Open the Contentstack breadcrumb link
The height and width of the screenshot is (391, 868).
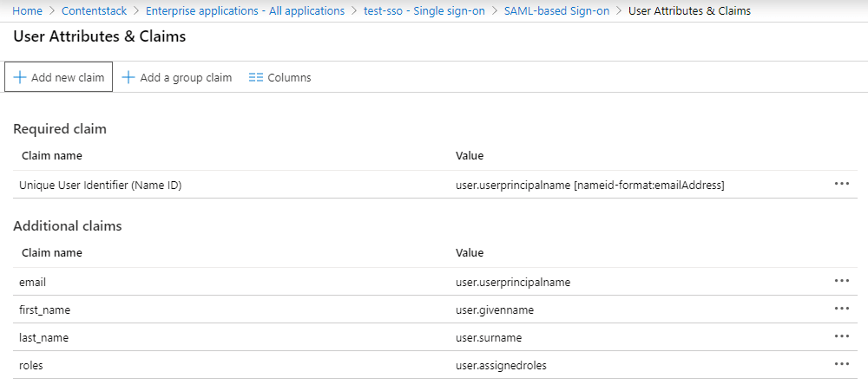point(94,11)
